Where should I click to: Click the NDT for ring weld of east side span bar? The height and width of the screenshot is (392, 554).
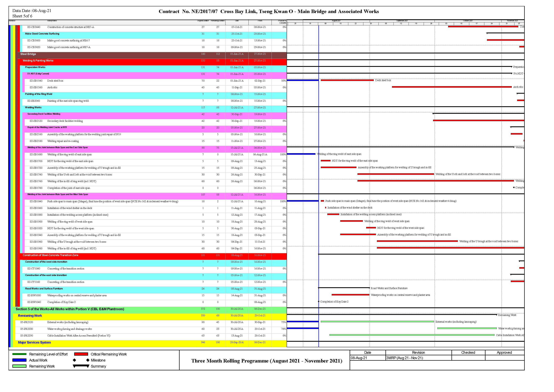[x=325, y=161]
